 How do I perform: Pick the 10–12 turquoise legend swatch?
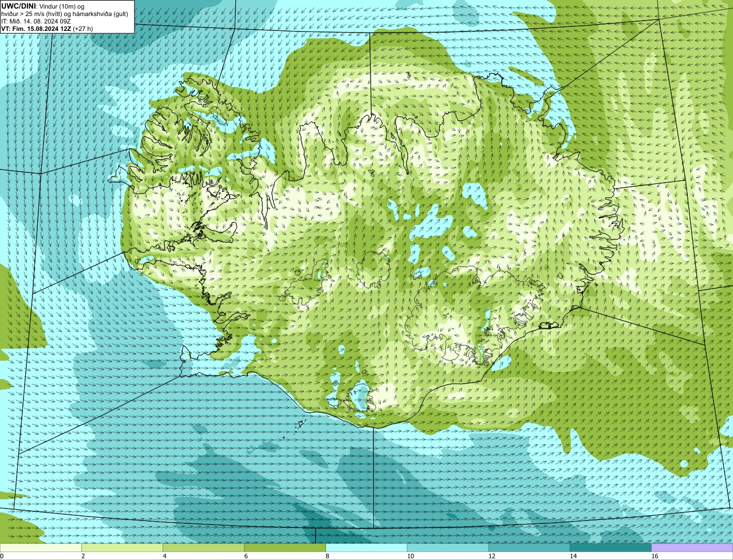(448, 548)
